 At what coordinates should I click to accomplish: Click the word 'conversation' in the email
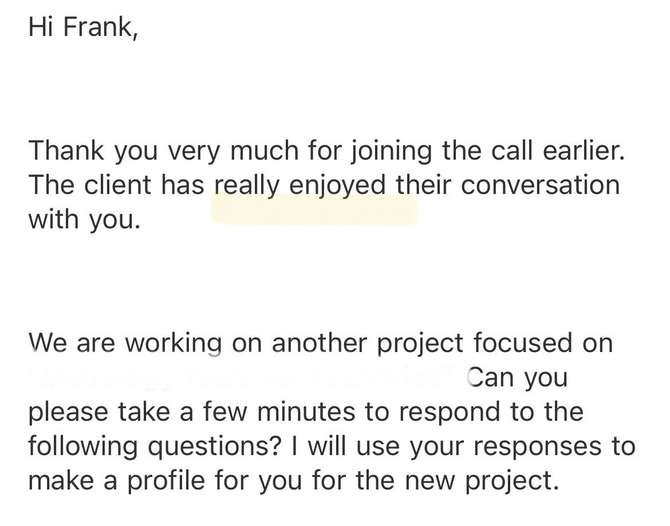tap(540, 185)
